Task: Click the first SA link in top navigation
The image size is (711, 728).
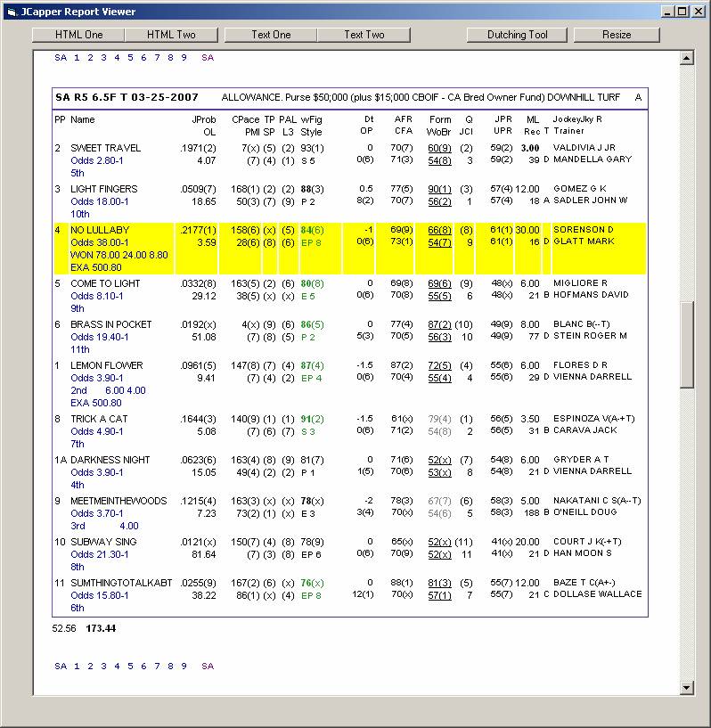Action: coord(61,58)
